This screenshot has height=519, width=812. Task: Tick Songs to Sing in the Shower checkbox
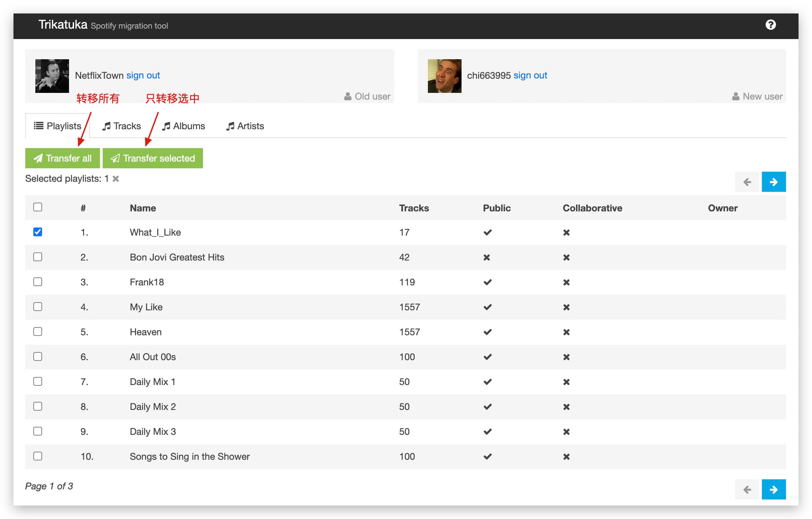point(38,456)
